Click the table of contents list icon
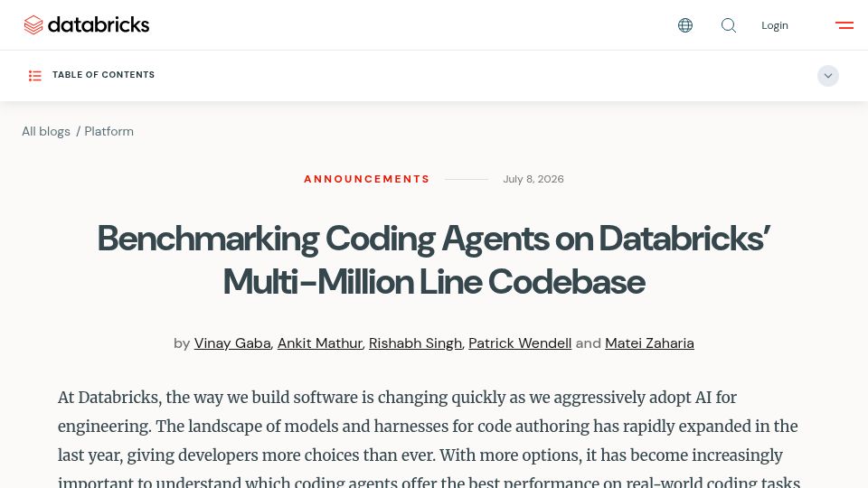This screenshot has height=488, width=868. click(35, 76)
